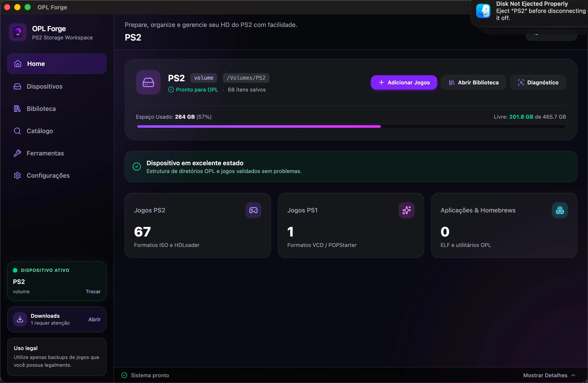The height and width of the screenshot is (383, 588).
Task: Click the Configurações gear icon
Action: click(x=17, y=175)
